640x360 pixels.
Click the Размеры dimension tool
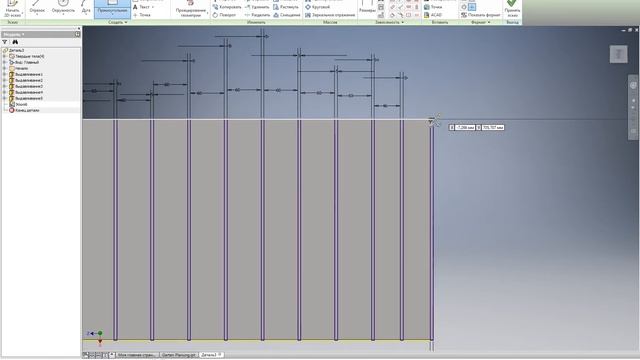click(367, 8)
